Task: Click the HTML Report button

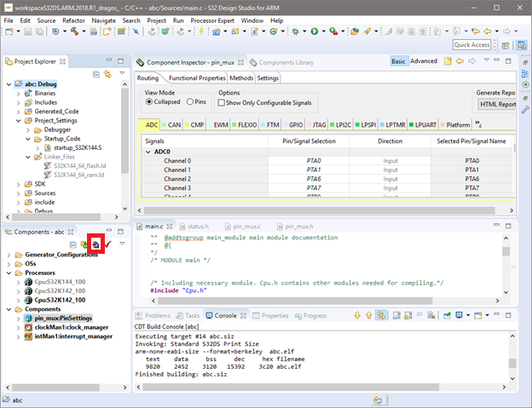Action: point(497,105)
